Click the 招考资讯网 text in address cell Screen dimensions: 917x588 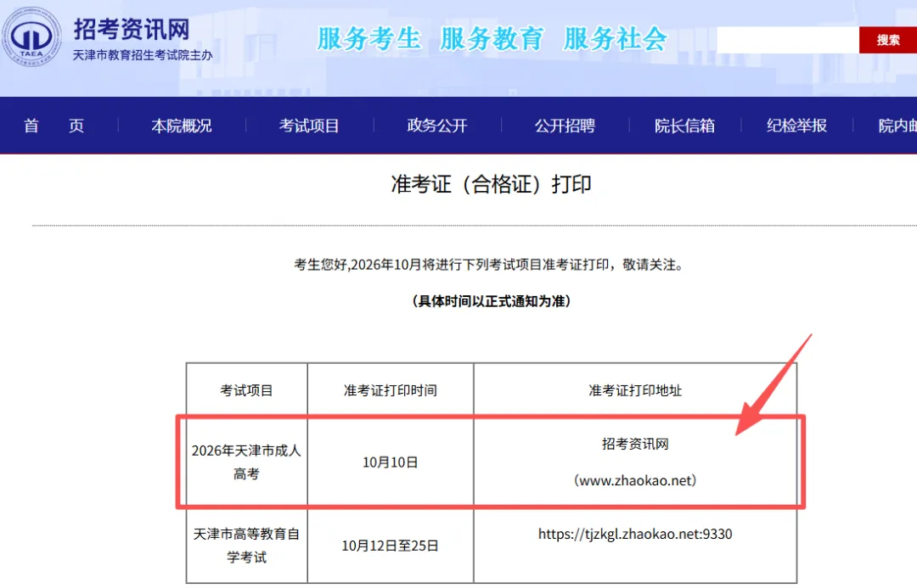635,445
